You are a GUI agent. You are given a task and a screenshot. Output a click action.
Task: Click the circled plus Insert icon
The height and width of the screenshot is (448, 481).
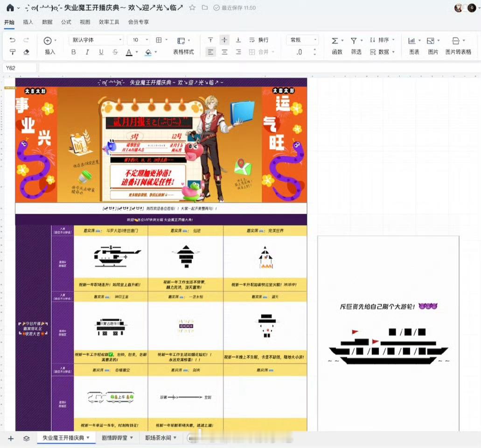click(x=48, y=41)
